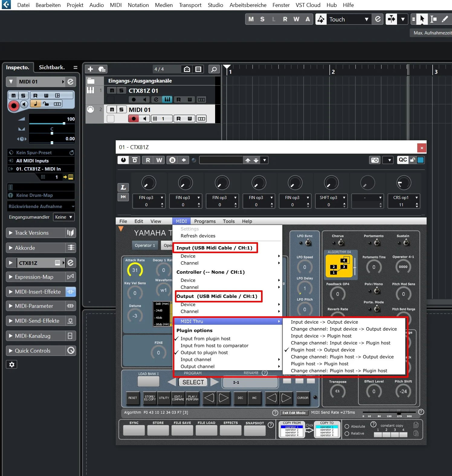Image resolution: width=452 pixels, height=476 pixels.
Task: Click the Cubase application logo icon
Action: (6, 5)
